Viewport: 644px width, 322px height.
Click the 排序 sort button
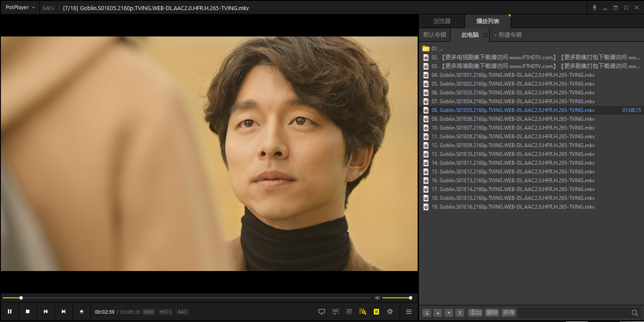coord(509,313)
